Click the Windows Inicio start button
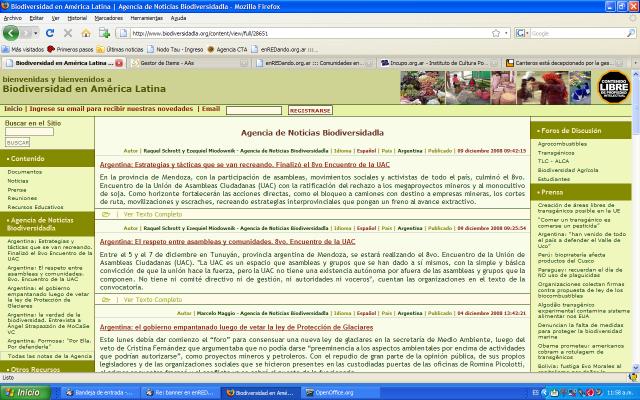This screenshot has height=400, width=640. (25, 393)
